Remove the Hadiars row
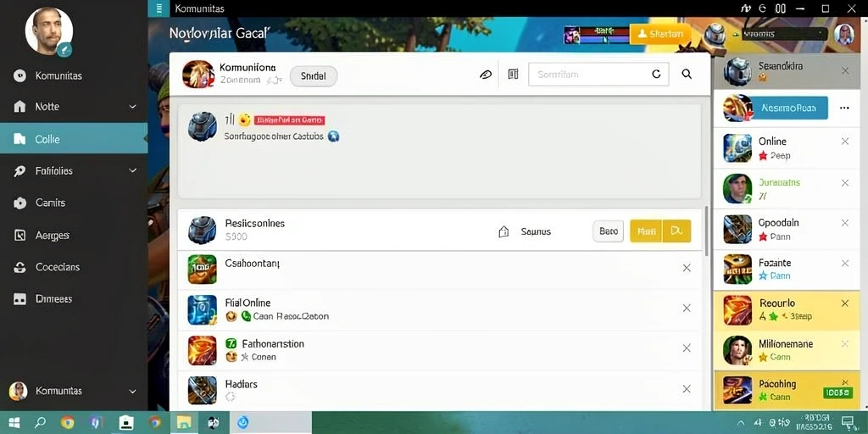This screenshot has width=868, height=434. (687, 389)
